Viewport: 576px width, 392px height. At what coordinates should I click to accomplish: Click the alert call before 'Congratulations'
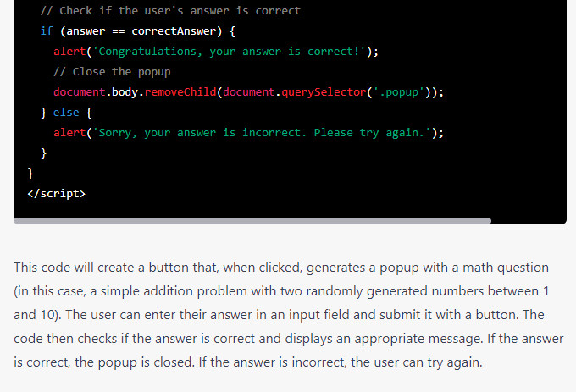[x=69, y=52]
